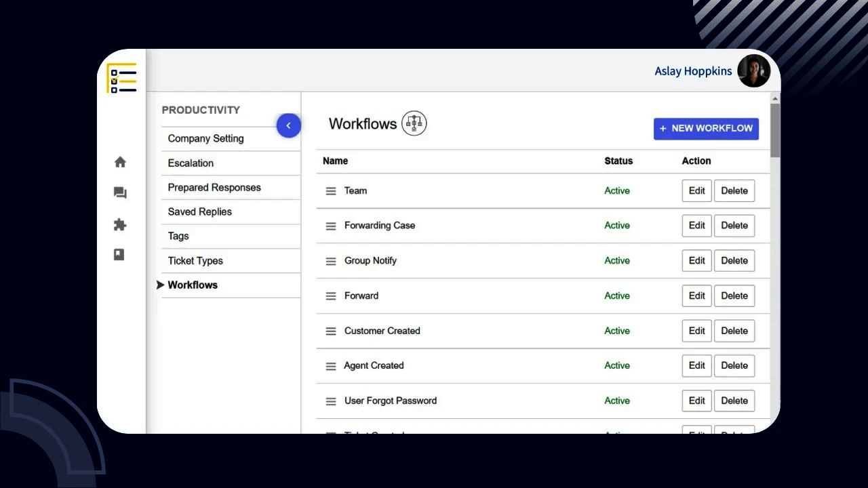The image size is (868, 488).
Task: Select Escalation in the Productivity menu
Action: [x=231, y=163]
